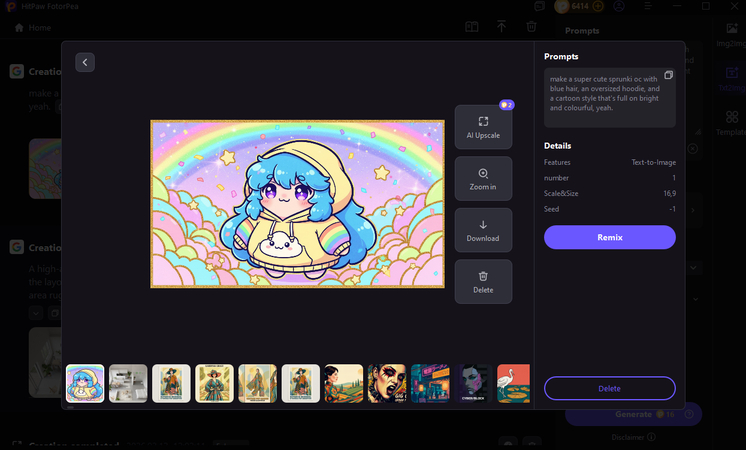Open Img2Img tab in right sidebar
This screenshot has width=746, height=450.
point(732,35)
